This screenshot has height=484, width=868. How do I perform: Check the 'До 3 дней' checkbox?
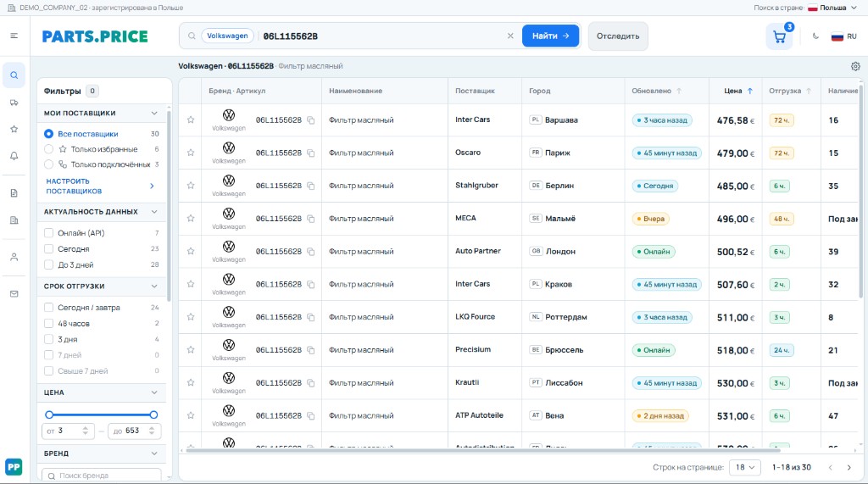[x=48, y=264]
